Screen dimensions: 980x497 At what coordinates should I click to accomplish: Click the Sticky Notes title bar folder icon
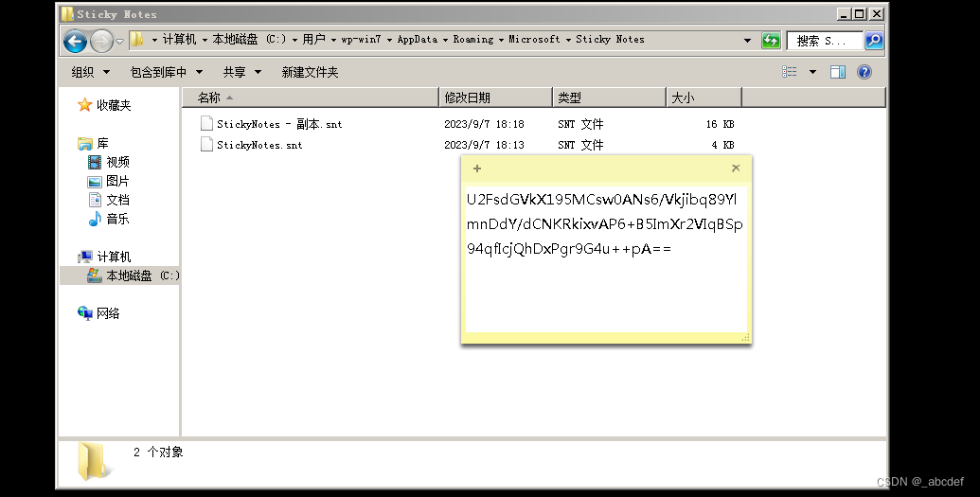pyautogui.click(x=67, y=14)
